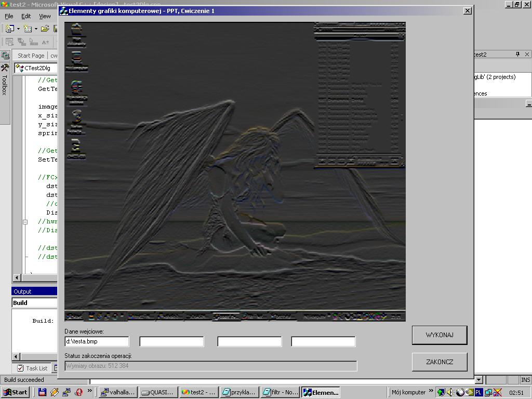Click the volume speaker tray icon

[x=450, y=392]
